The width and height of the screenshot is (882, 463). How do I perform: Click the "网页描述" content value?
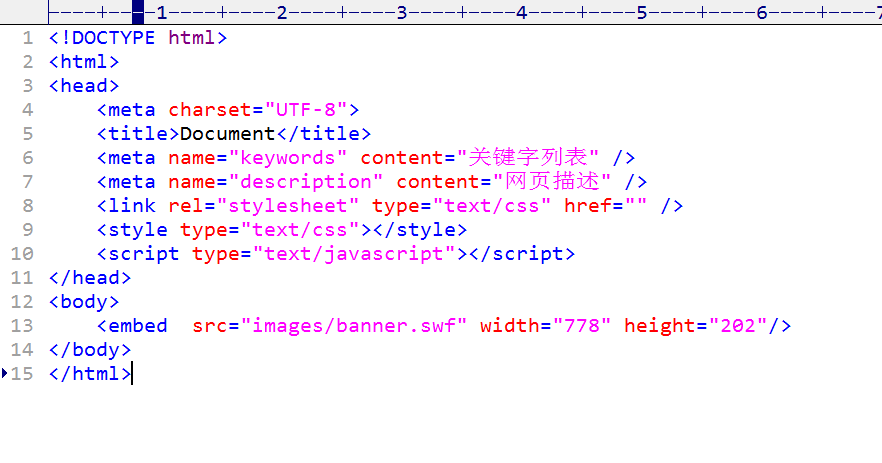coord(552,182)
